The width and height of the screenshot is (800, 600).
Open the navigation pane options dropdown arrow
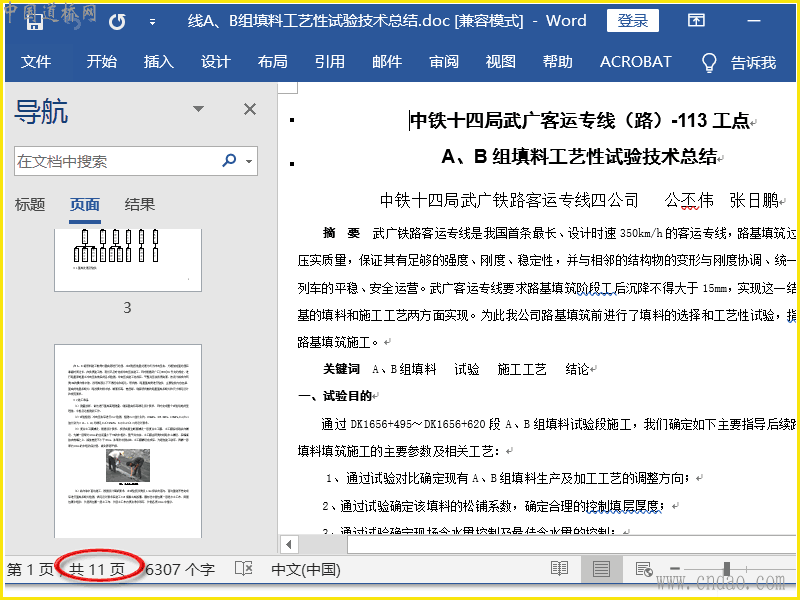(198, 109)
